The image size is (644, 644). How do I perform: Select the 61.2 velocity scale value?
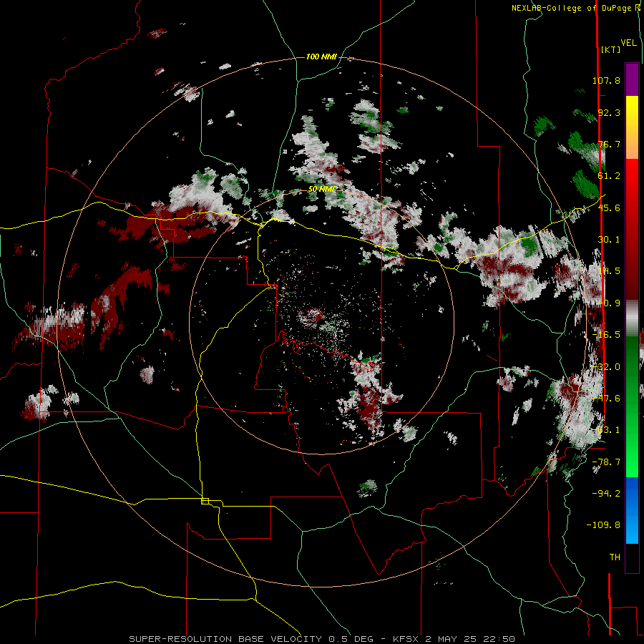tap(609, 176)
